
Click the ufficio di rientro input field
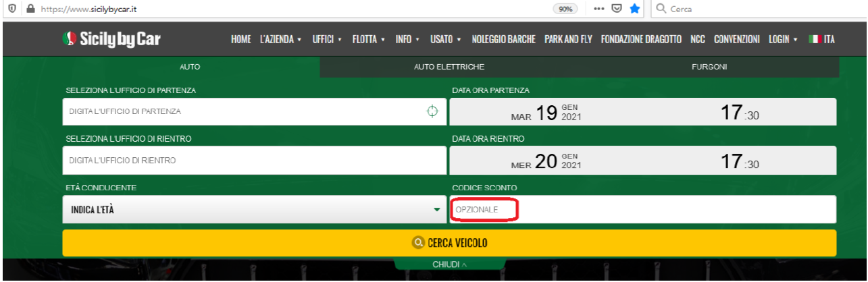click(255, 161)
